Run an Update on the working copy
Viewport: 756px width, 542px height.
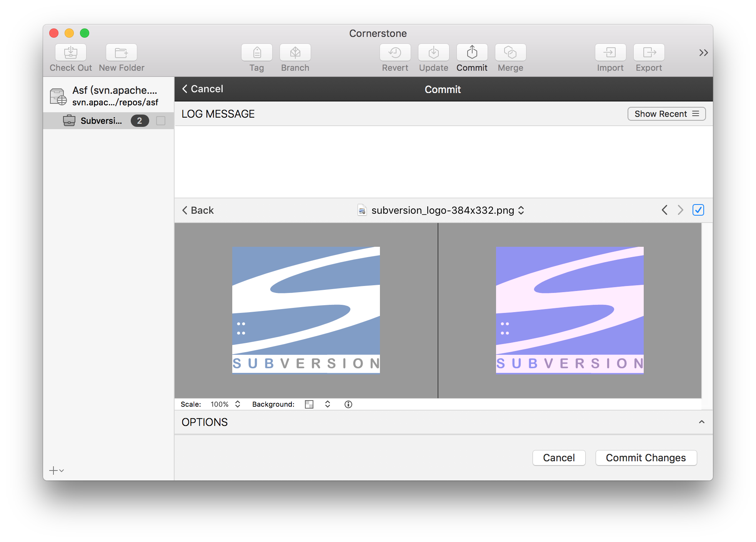click(x=433, y=57)
